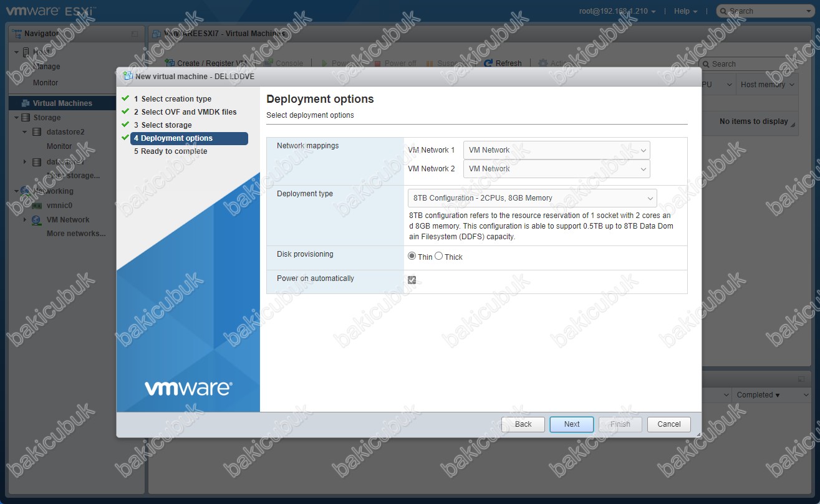This screenshot has width=820, height=504.
Task: Click the Navigator panel title icon
Action: coord(17,34)
